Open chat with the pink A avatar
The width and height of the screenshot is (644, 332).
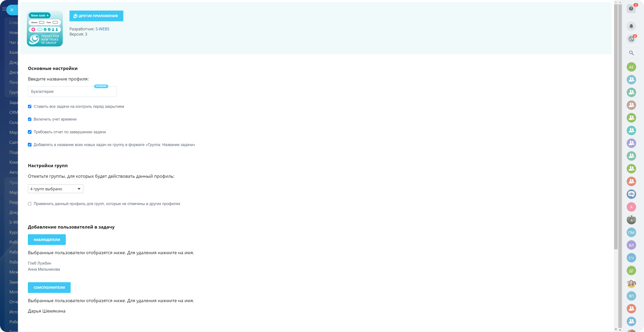pyautogui.click(x=631, y=207)
